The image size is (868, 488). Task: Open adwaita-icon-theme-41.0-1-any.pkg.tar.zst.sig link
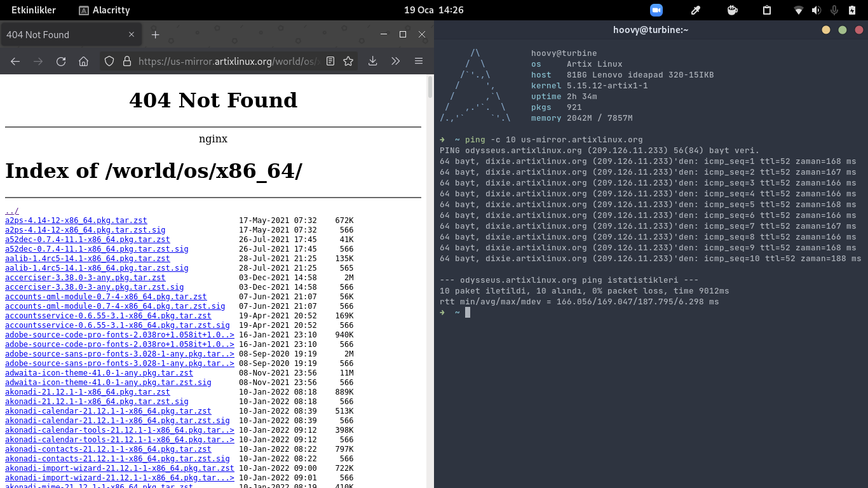pos(108,383)
